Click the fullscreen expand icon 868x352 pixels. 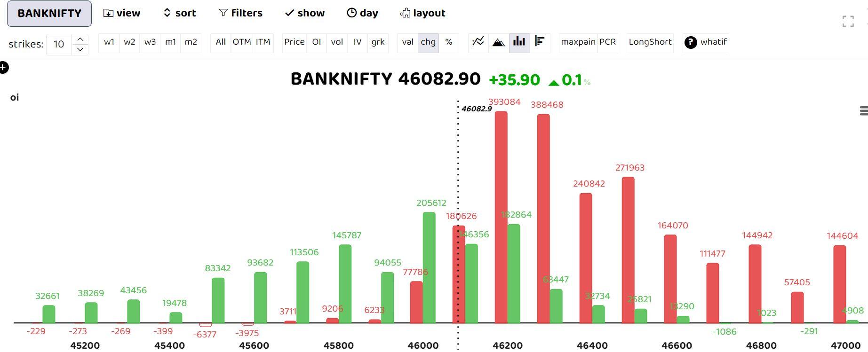848,22
